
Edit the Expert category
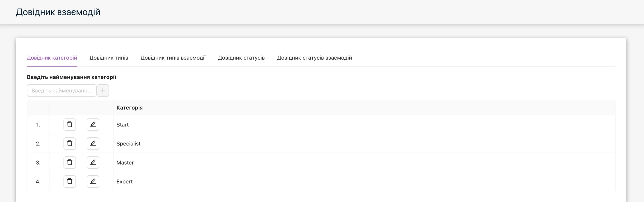point(93,181)
